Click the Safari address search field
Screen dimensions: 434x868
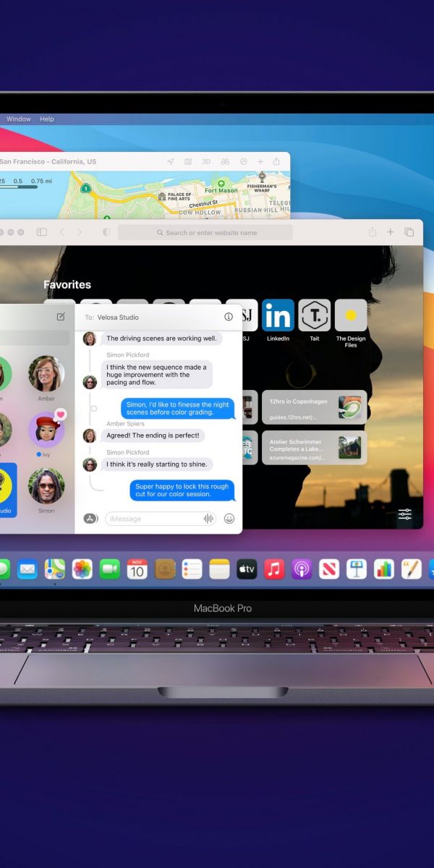point(205,232)
